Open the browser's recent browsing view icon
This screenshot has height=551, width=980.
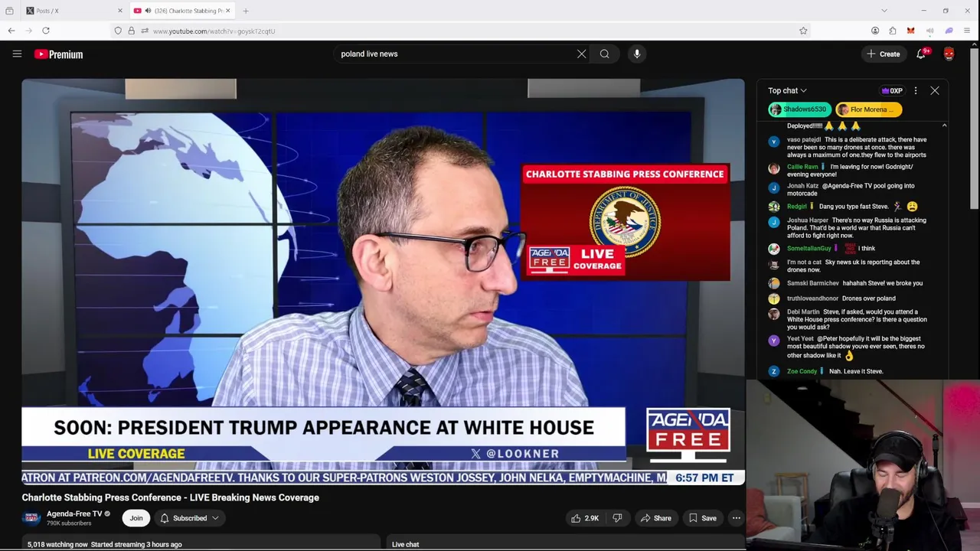point(9,11)
